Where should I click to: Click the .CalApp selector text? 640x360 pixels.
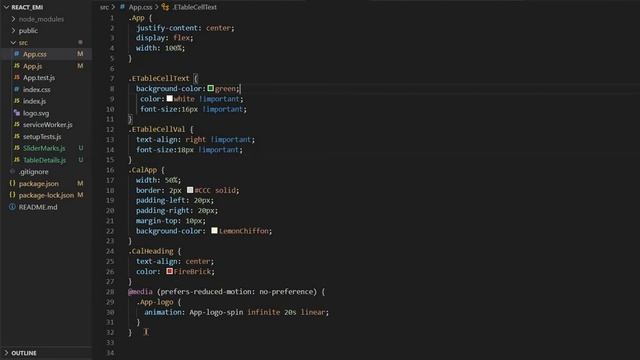[x=142, y=170]
